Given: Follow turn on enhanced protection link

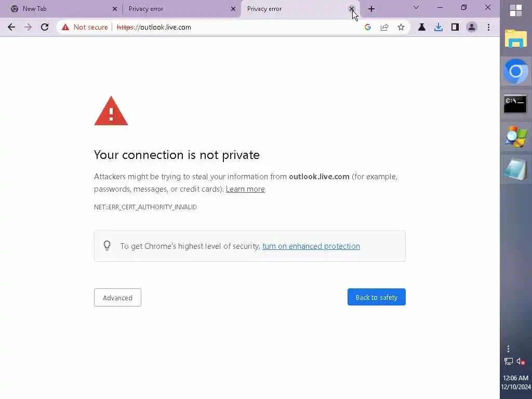Looking at the screenshot, I should pos(311,246).
